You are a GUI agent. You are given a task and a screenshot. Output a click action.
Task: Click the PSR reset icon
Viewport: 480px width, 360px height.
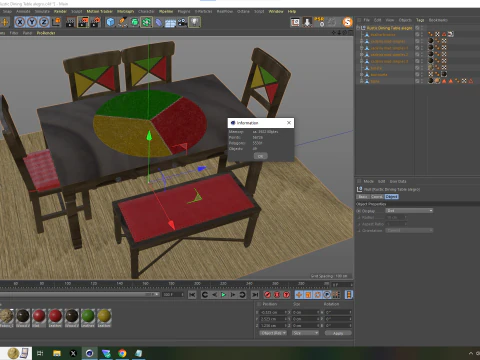coord(319,22)
